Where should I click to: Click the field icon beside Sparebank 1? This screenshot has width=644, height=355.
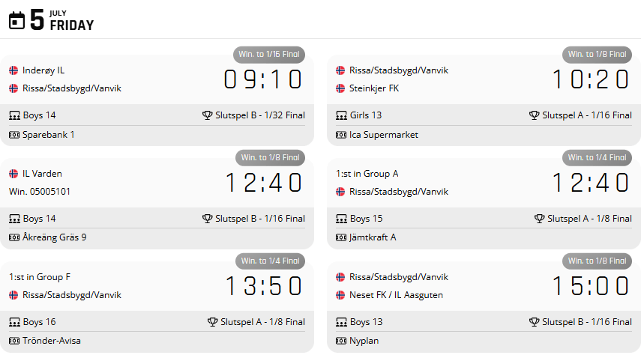tap(13, 135)
